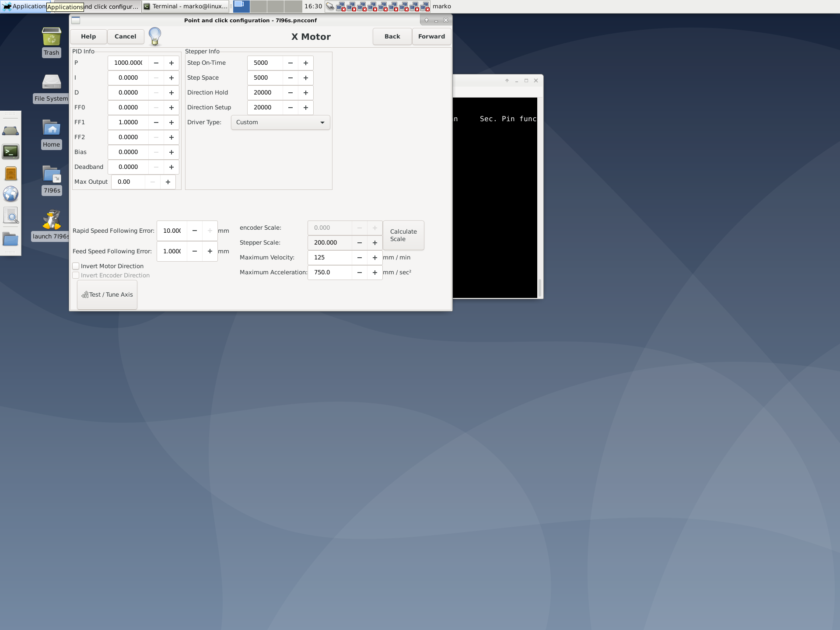
Task: Click the network plug icon in the system tray
Action: pyautogui.click(x=330, y=6)
